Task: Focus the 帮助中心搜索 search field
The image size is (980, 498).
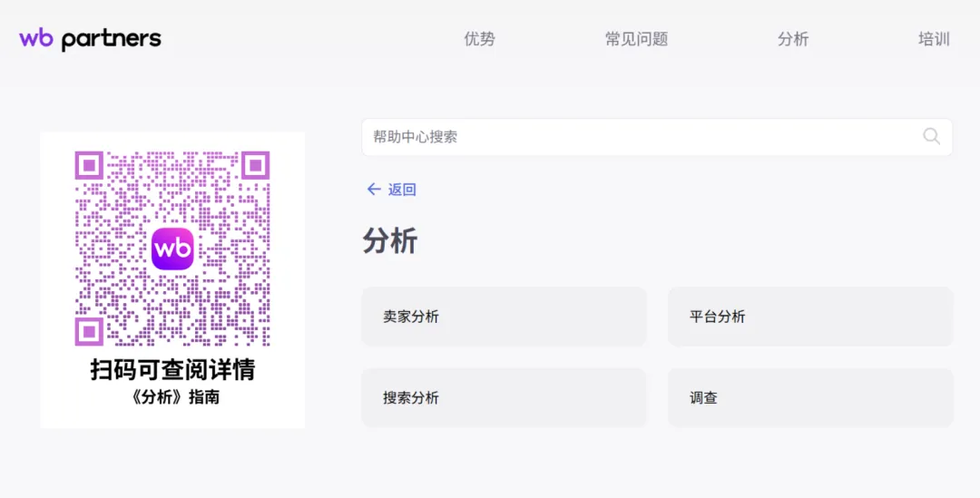Action: 657,137
